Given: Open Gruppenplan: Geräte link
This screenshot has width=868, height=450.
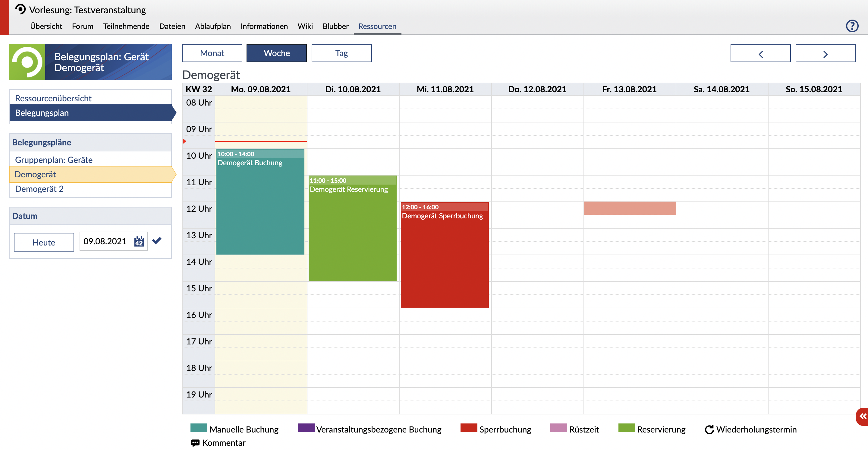Looking at the screenshot, I should (54, 160).
